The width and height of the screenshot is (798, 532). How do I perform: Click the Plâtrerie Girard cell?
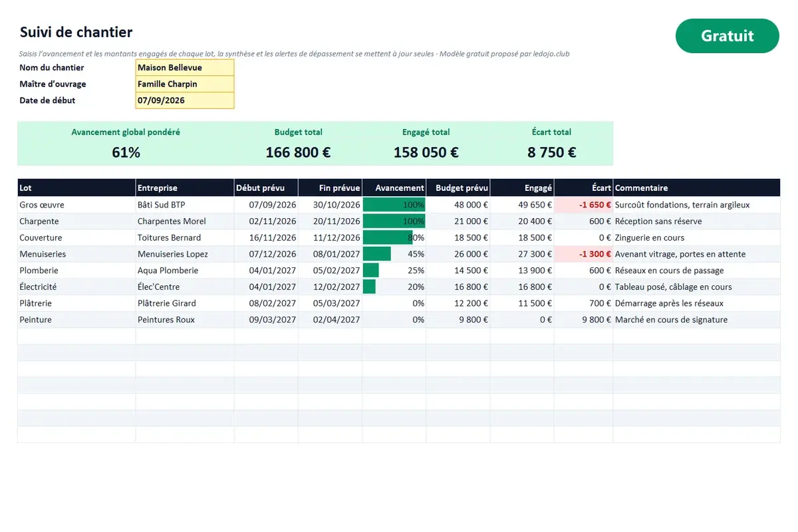[185, 303]
